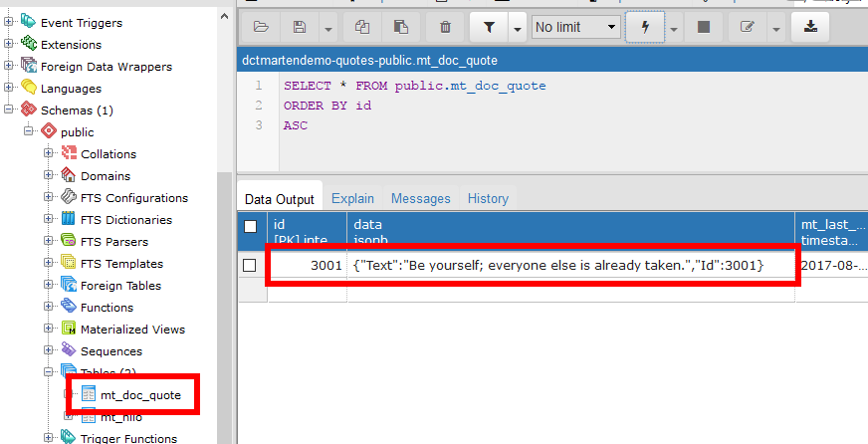The image size is (868, 444).
Task: Click the browser tree vertical scrollbar
Action: [x=224, y=308]
